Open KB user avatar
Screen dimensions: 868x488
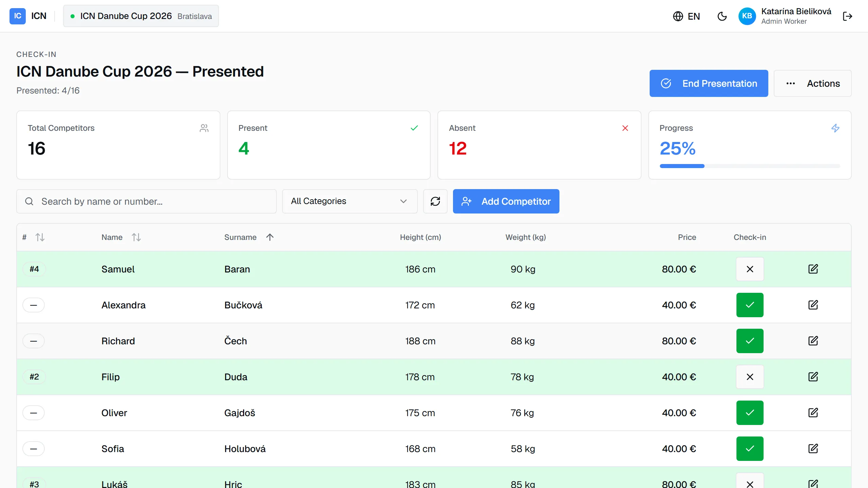tap(747, 16)
